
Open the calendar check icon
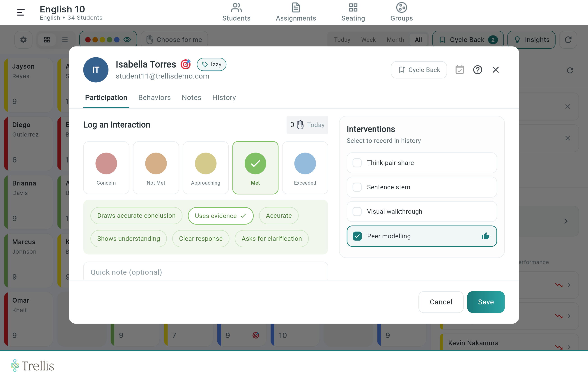point(459,70)
